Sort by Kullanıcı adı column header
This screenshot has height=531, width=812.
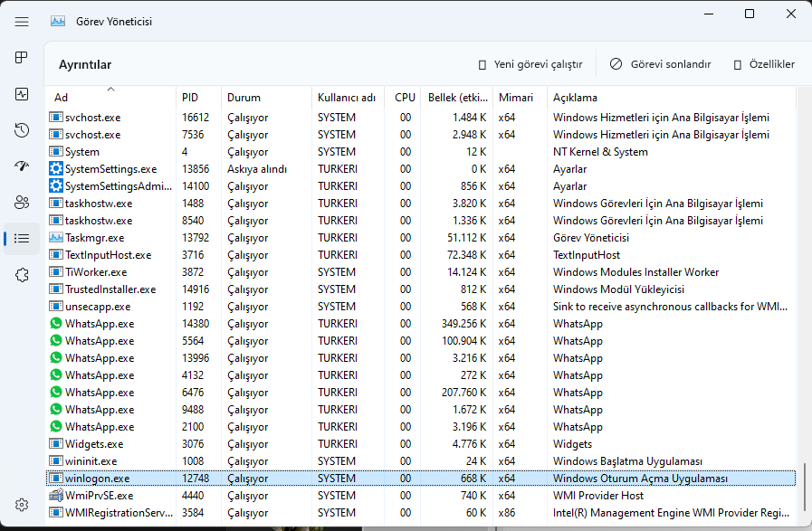[348, 98]
